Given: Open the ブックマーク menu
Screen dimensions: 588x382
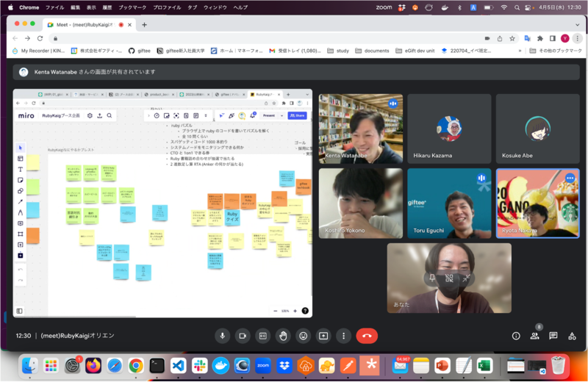Looking at the screenshot, I should 132,7.
